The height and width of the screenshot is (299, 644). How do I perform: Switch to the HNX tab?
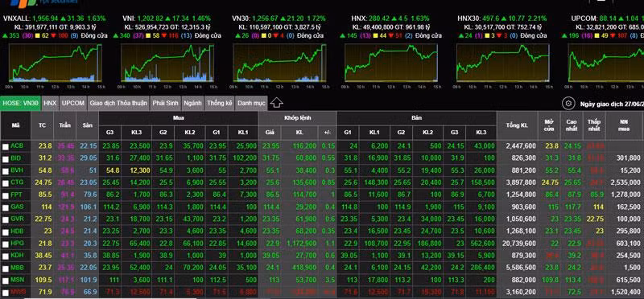(x=50, y=104)
